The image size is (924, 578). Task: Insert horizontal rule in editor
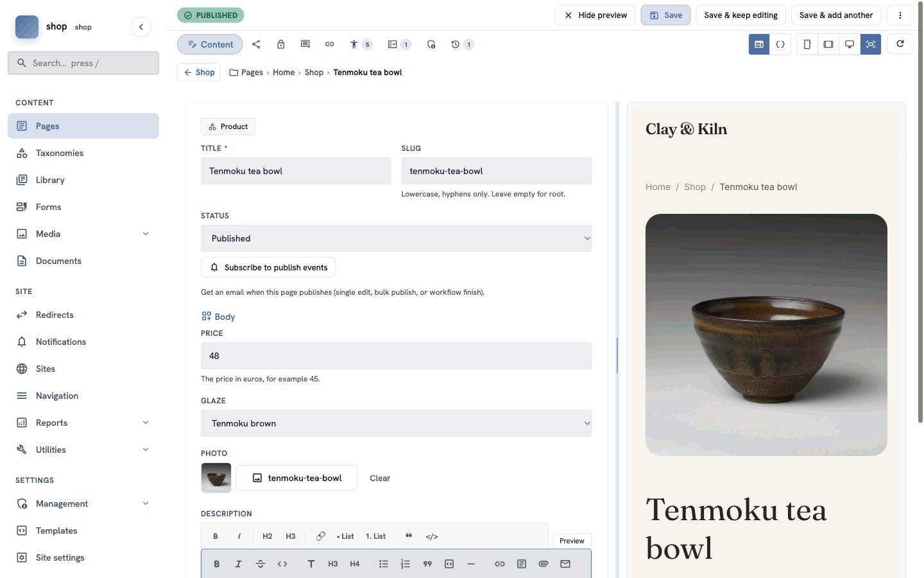coord(471,564)
